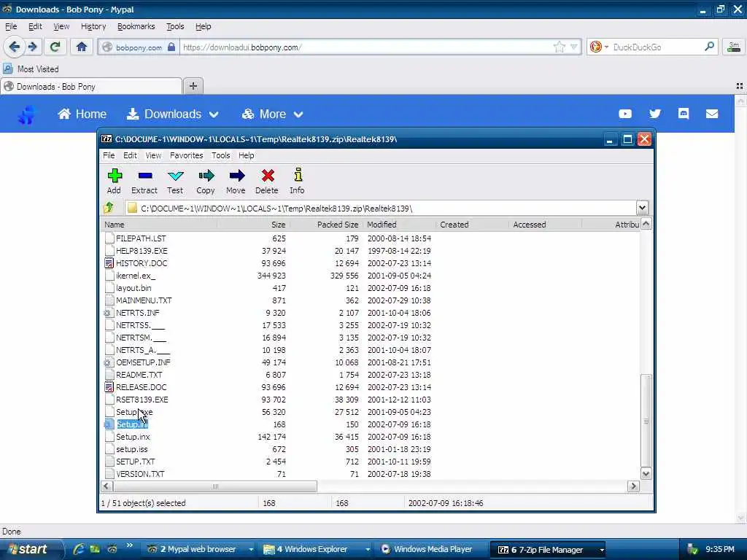This screenshot has width=747, height=560.
Task: Click the horizontal scrollbar right arrow
Action: tap(633, 486)
